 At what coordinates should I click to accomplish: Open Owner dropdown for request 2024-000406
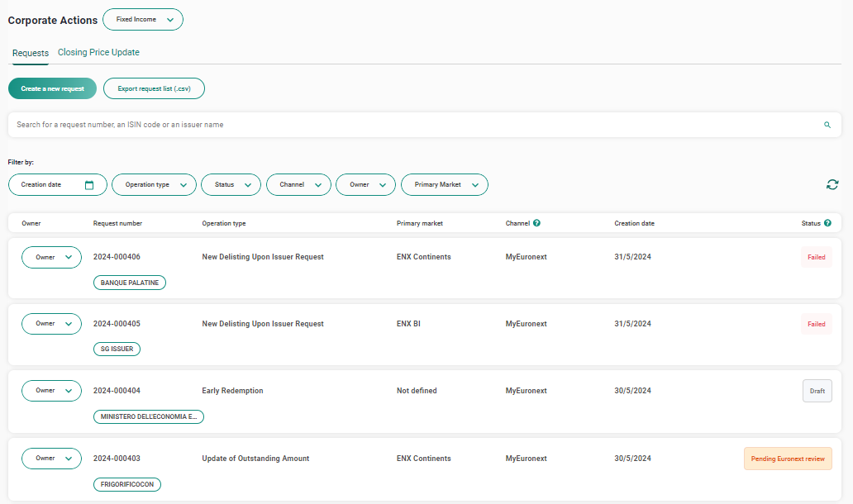click(x=52, y=258)
